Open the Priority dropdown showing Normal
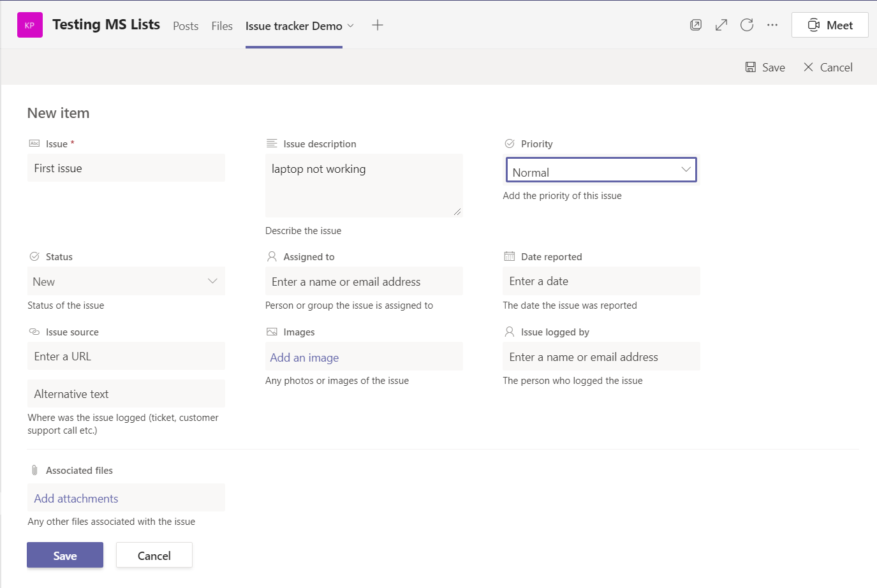877x588 pixels. coord(601,170)
